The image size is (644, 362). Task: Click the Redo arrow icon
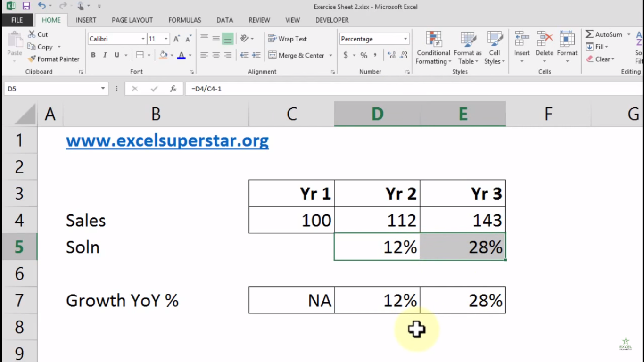click(x=63, y=6)
